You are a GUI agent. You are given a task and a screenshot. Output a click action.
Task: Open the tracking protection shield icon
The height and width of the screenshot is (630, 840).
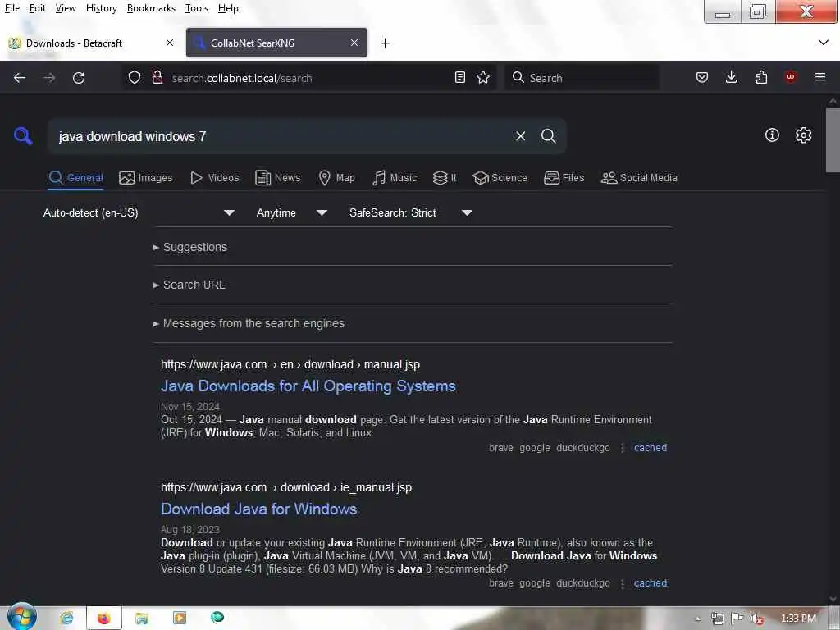coord(135,78)
